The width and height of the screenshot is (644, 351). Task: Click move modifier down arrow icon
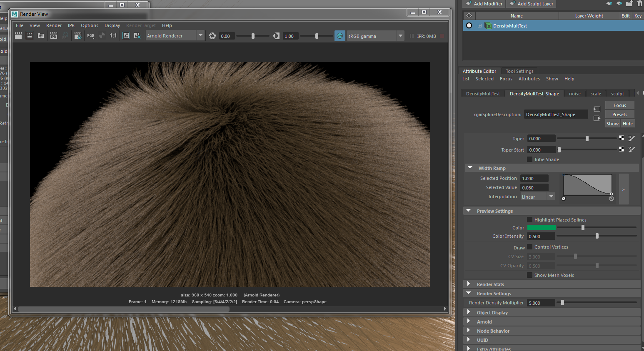pos(619,3)
